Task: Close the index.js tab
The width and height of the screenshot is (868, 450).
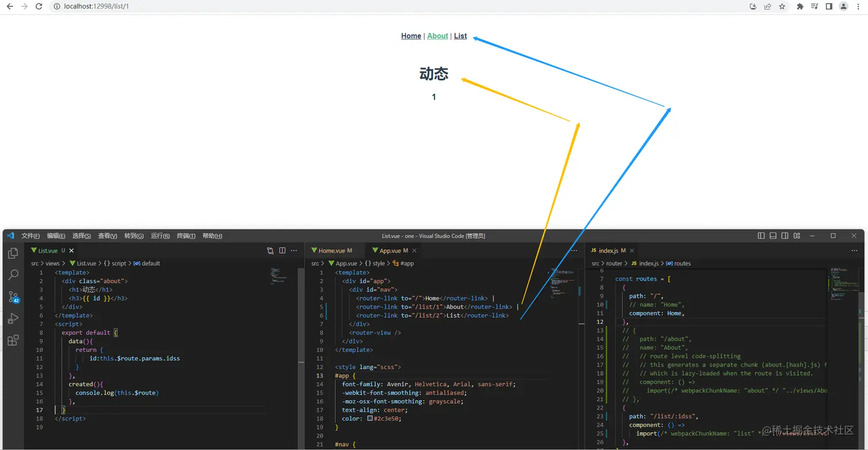Action: click(x=632, y=251)
